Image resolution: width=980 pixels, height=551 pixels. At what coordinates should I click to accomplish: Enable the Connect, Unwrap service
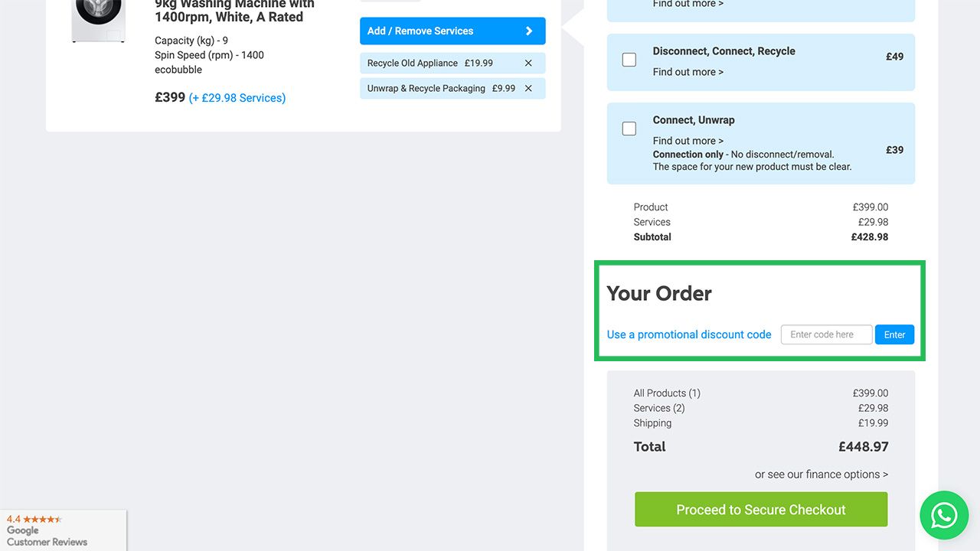(629, 128)
